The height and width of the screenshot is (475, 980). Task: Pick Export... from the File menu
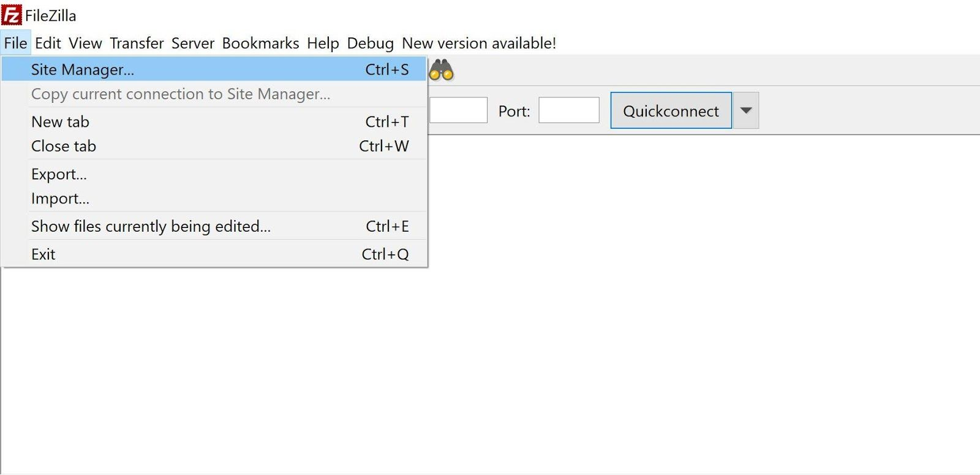[214, 174]
